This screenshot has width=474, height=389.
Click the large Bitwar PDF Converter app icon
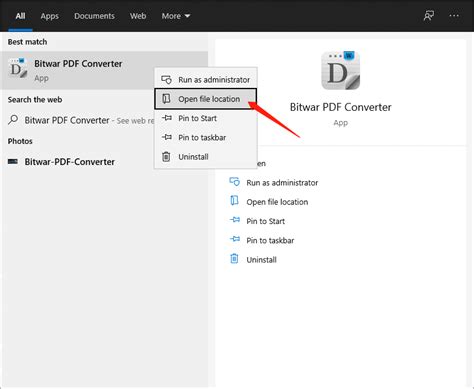[x=340, y=70]
